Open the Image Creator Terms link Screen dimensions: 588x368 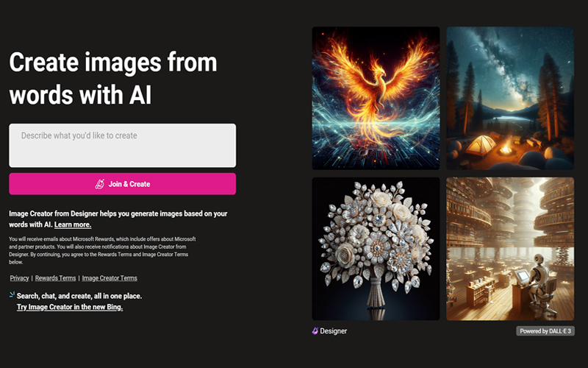pos(110,278)
